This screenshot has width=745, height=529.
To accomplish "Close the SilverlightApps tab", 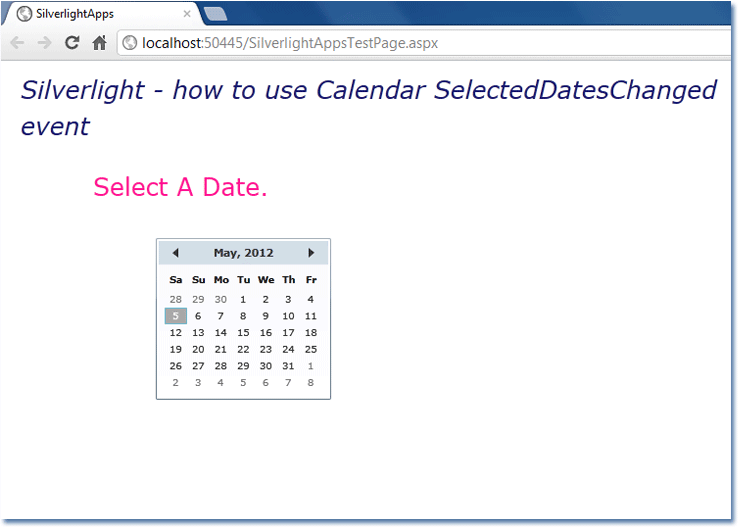I will (187, 14).
